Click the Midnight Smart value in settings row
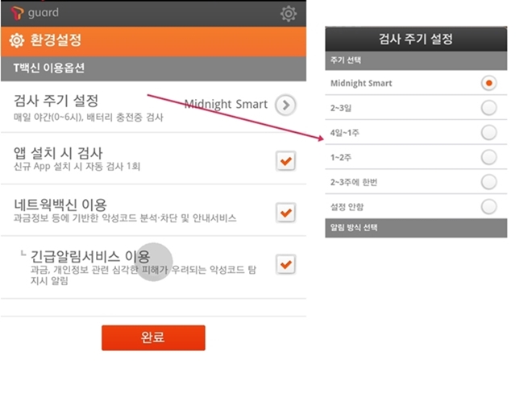This screenshot has height=393, width=532. tap(226, 104)
